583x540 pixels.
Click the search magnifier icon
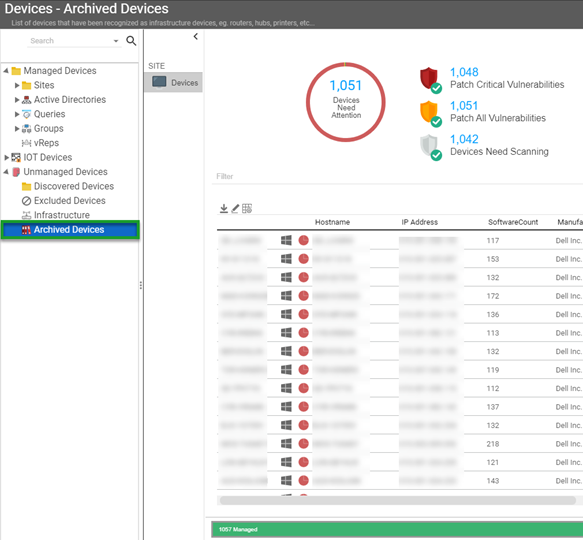click(131, 41)
